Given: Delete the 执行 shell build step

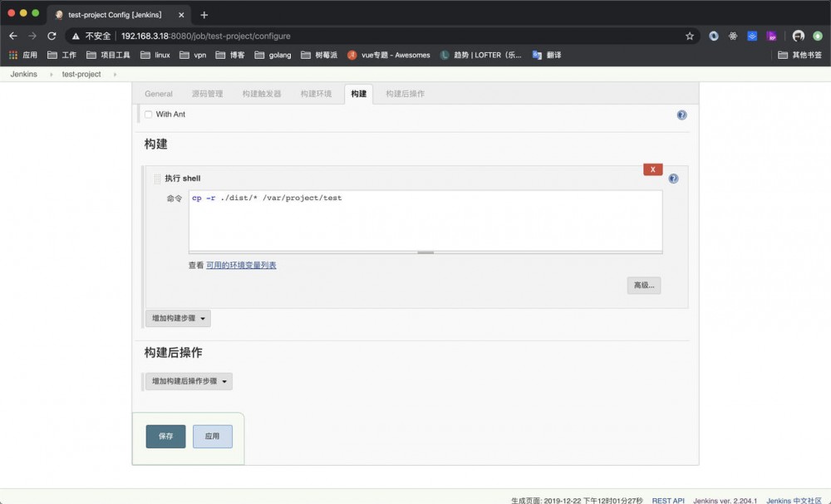Looking at the screenshot, I should point(653,169).
